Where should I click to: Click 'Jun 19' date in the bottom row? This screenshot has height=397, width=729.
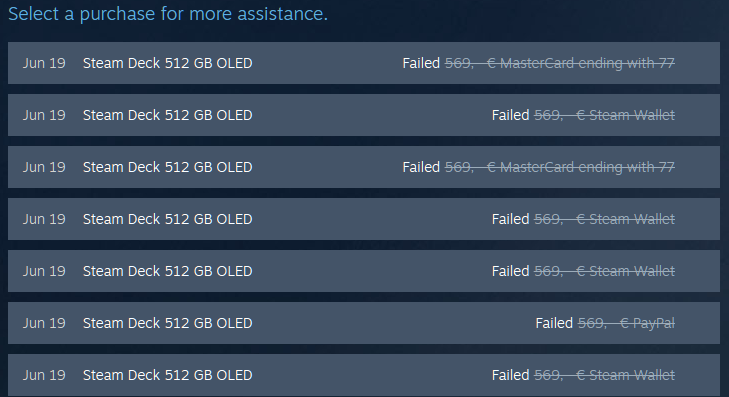44,375
